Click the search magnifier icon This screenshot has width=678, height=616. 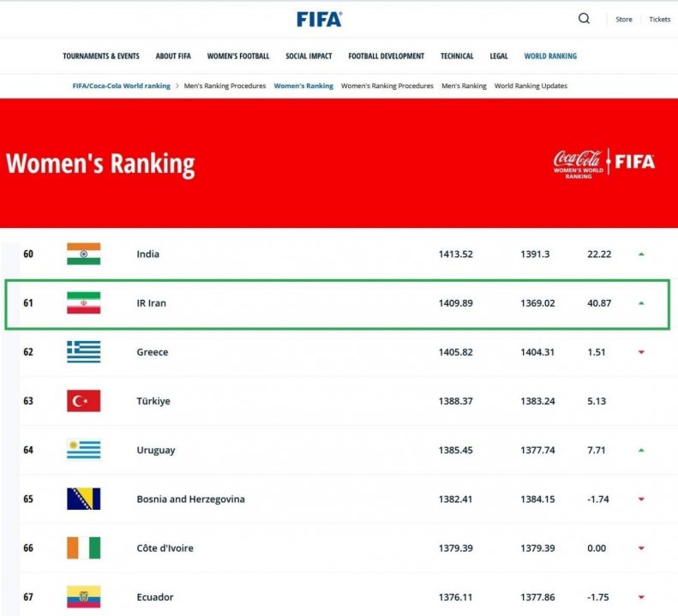584,19
